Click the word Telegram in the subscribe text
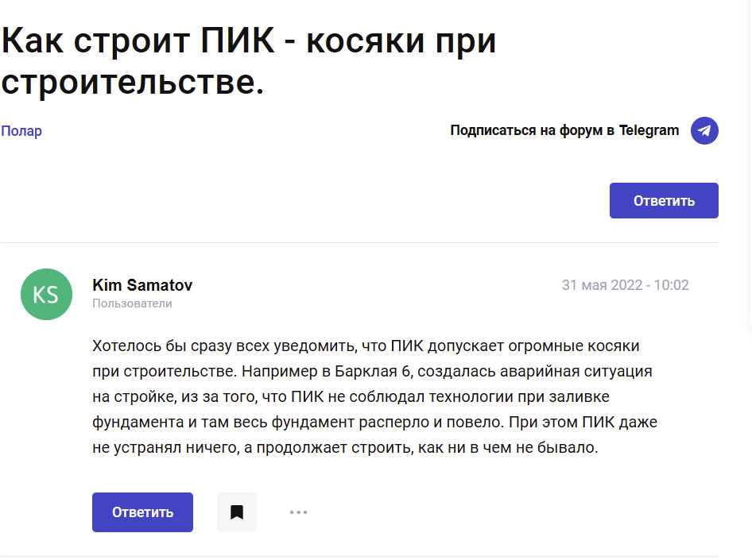This screenshot has height=560, width=752. pyautogui.click(x=649, y=130)
